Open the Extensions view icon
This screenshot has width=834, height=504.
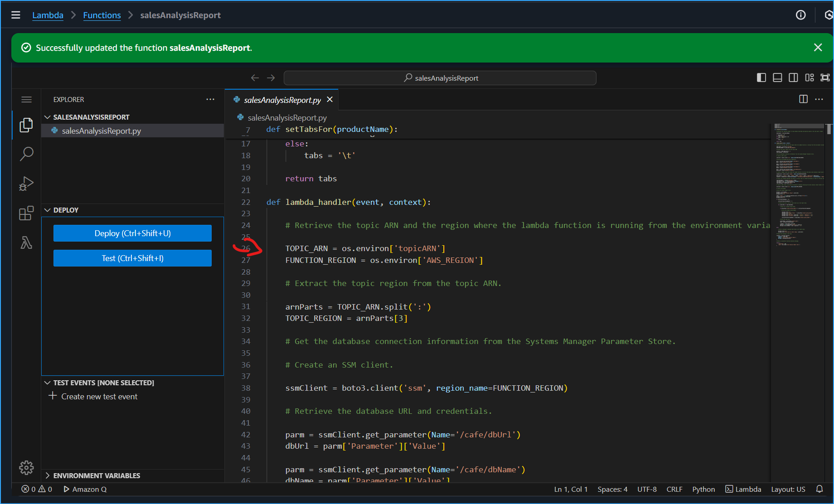26,213
